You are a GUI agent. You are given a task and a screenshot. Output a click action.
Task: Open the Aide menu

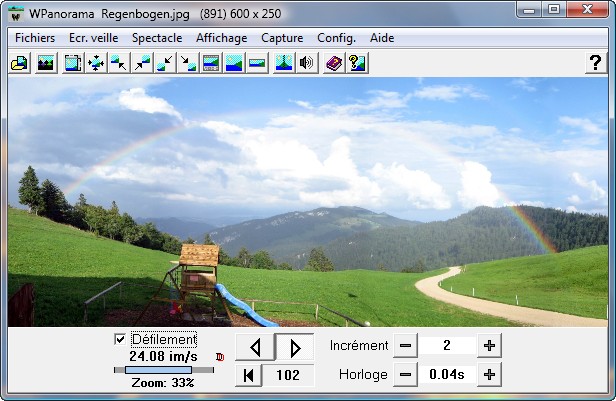(382, 38)
